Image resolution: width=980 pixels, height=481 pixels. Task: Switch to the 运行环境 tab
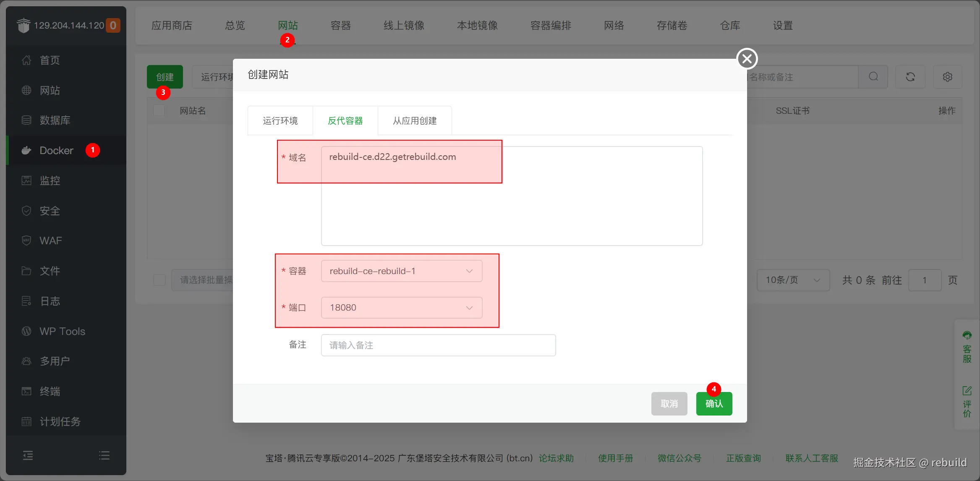[280, 121]
